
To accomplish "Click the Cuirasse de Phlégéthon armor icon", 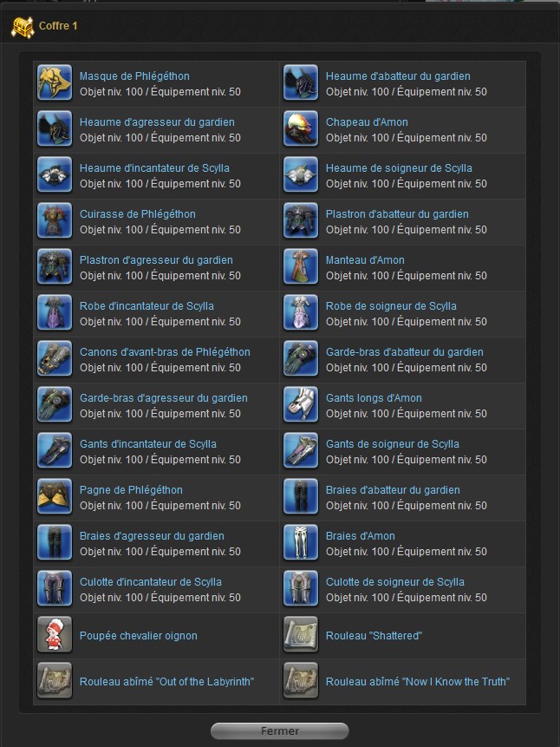I will point(55,221).
